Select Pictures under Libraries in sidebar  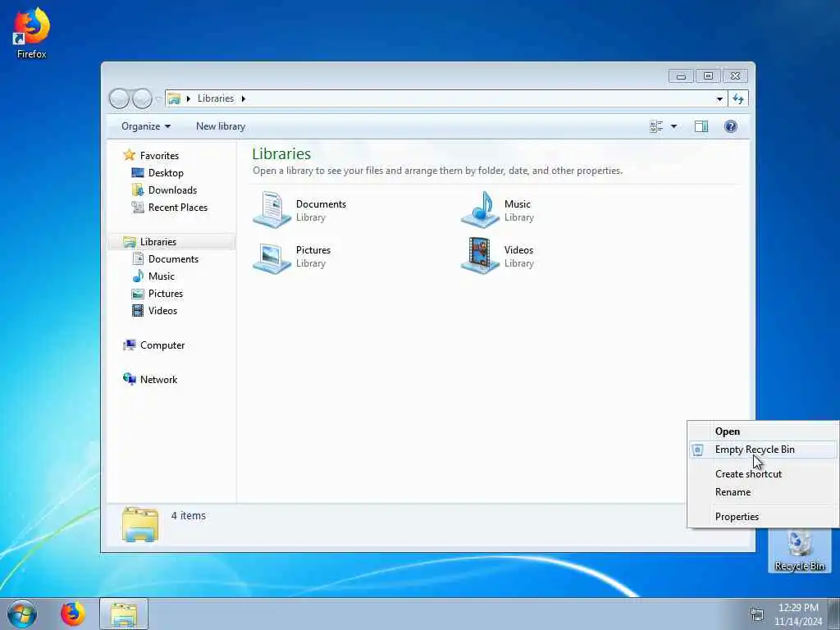pyautogui.click(x=166, y=294)
